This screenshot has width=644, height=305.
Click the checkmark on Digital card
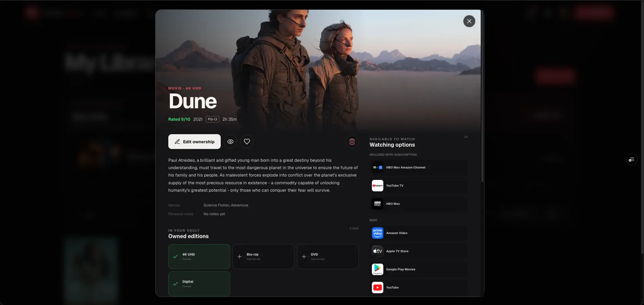click(175, 284)
